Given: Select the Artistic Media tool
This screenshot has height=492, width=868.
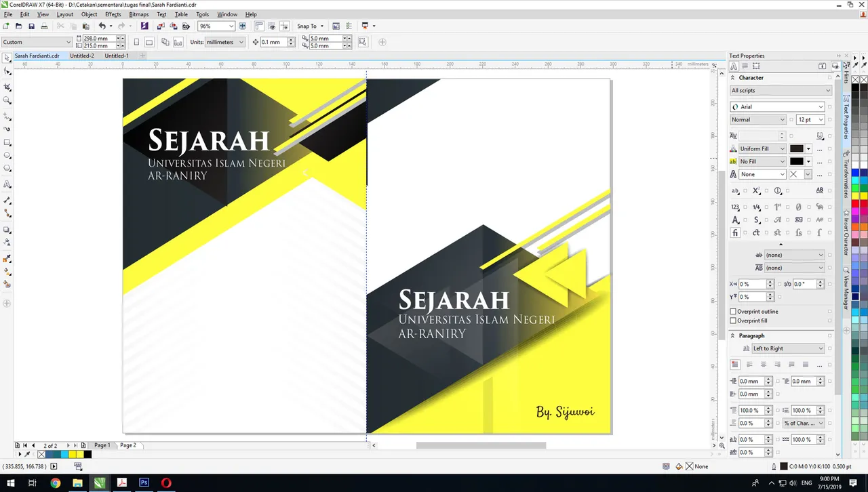Looking at the screenshot, I should [x=7, y=129].
